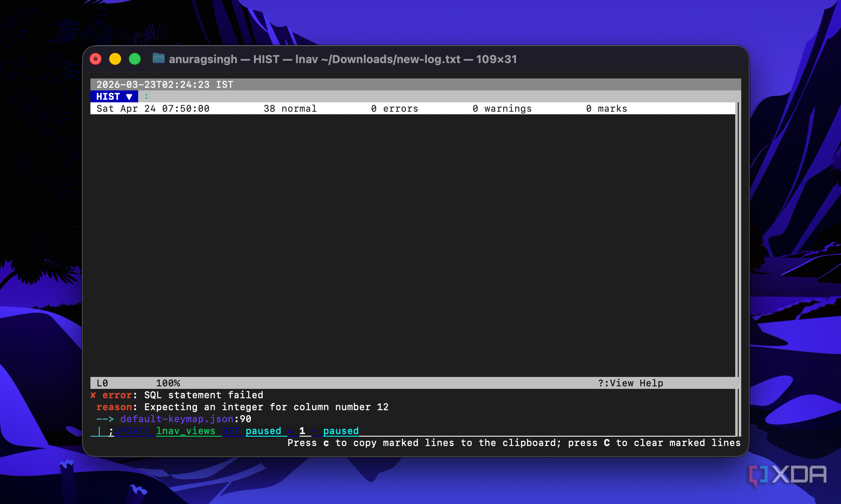This screenshot has height=504, width=841.
Task: Click the default-keymap.json:90 reference
Action: [x=186, y=419]
